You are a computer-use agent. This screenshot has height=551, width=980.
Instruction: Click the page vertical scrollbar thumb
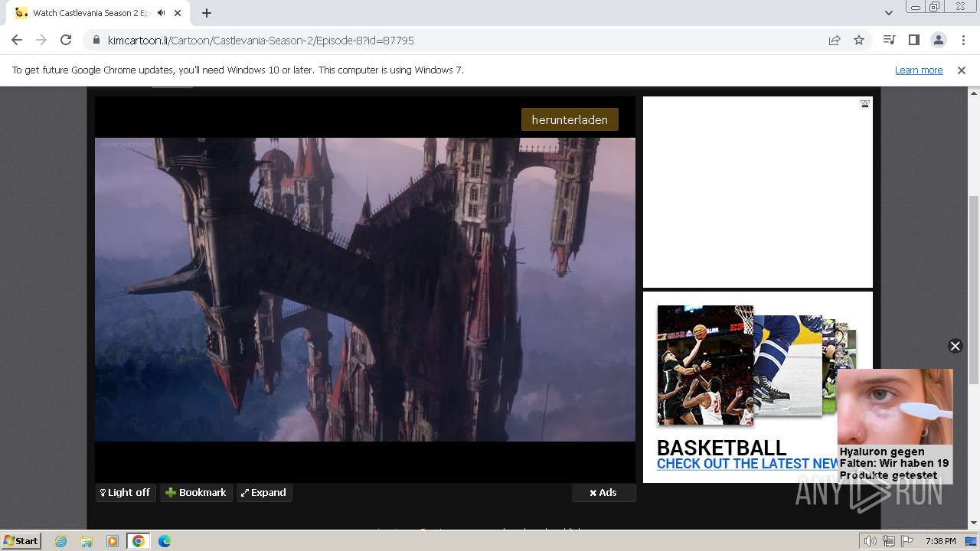[973, 291]
